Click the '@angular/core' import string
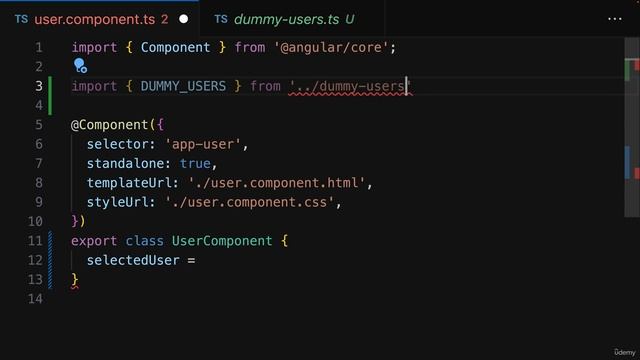640x360 pixels. 331,47
